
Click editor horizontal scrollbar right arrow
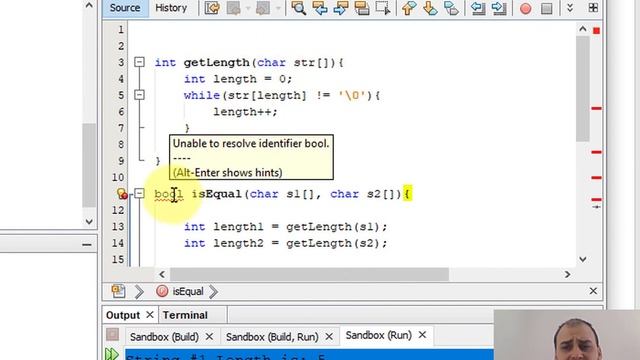click(x=567, y=274)
